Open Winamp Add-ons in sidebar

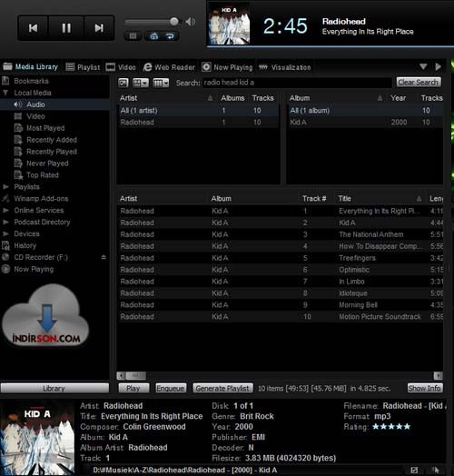point(41,199)
